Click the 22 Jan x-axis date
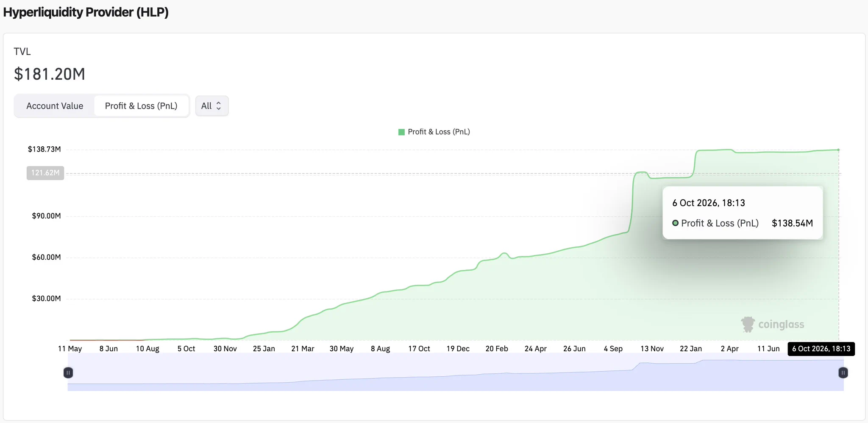The width and height of the screenshot is (868, 423). click(x=691, y=349)
